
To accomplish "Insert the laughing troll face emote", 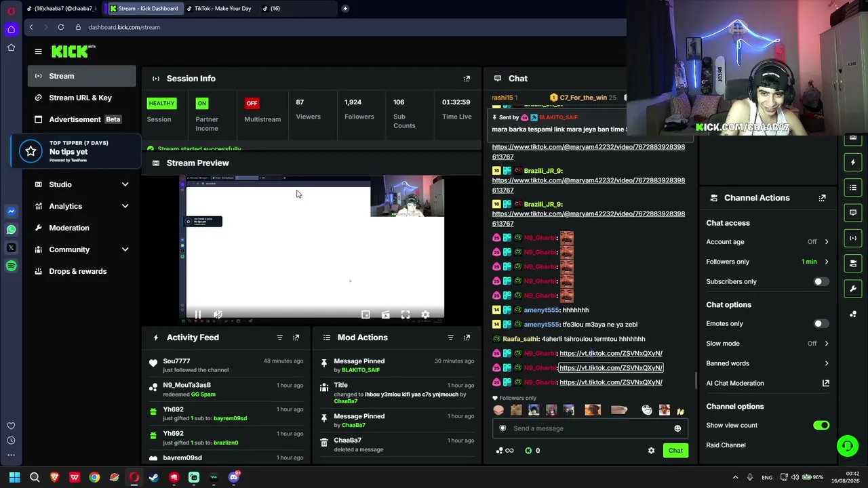I will [648, 410].
